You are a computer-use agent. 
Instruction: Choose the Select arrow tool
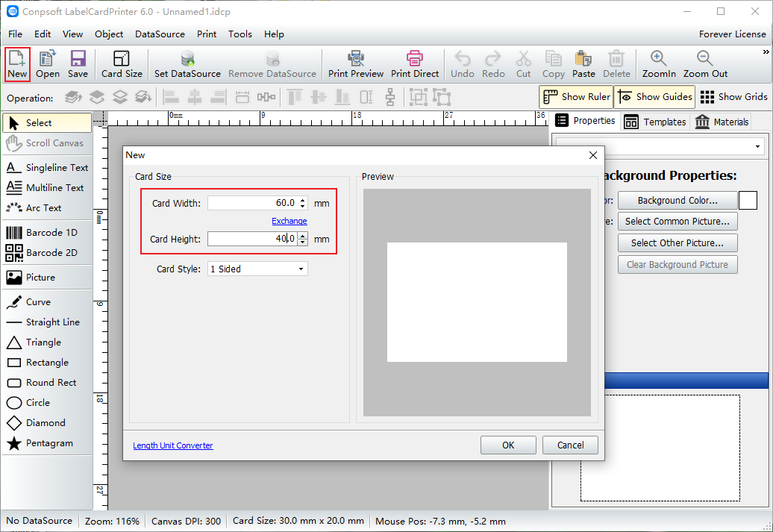(x=47, y=123)
